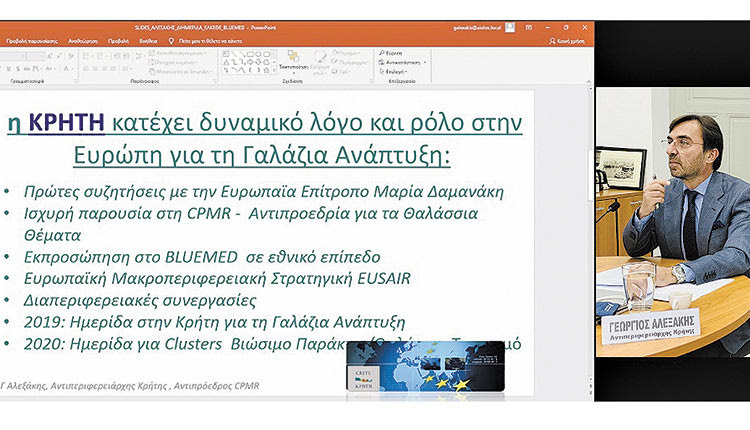Open shape effects Εφέ menu
Image resolution: width=750 pixels, height=430 pixels.
coord(341,72)
